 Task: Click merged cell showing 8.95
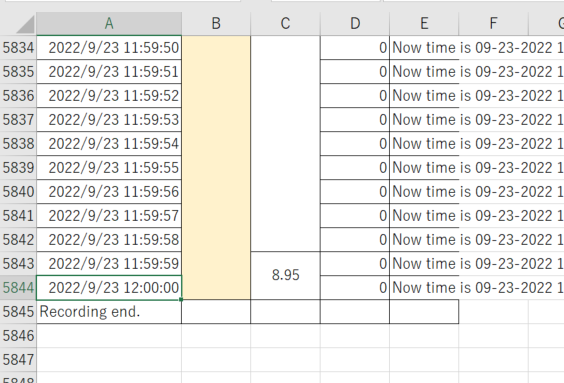coord(285,275)
